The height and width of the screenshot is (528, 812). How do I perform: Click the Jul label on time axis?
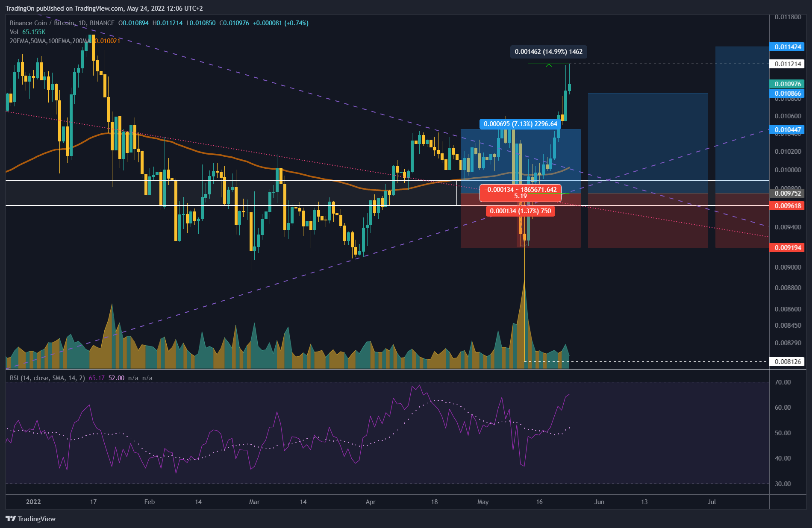tap(712, 502)
